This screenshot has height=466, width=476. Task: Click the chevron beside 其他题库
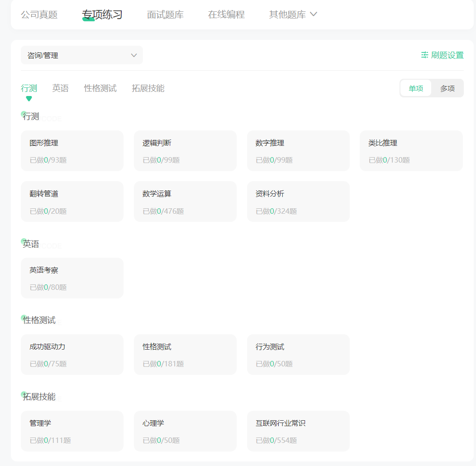[313, 14]
